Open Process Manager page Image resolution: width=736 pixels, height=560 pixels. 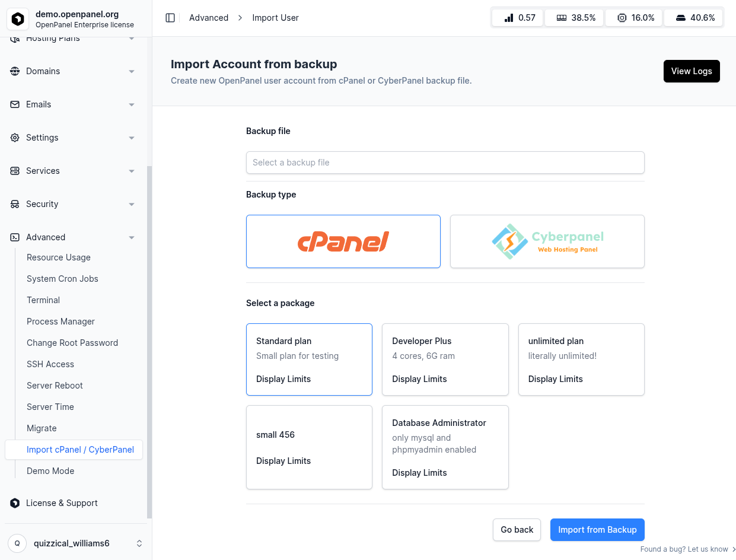(60, 322)
